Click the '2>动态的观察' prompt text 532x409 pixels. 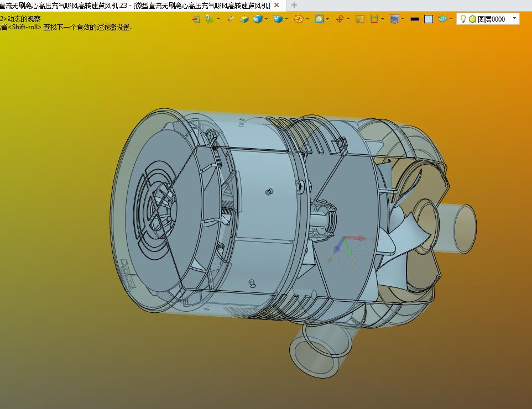coord(20,19)
